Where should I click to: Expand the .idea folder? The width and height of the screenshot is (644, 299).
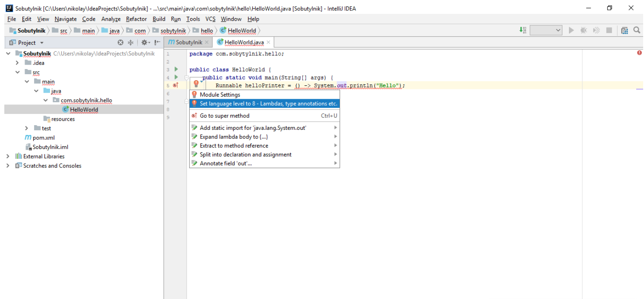coord(17,63)
